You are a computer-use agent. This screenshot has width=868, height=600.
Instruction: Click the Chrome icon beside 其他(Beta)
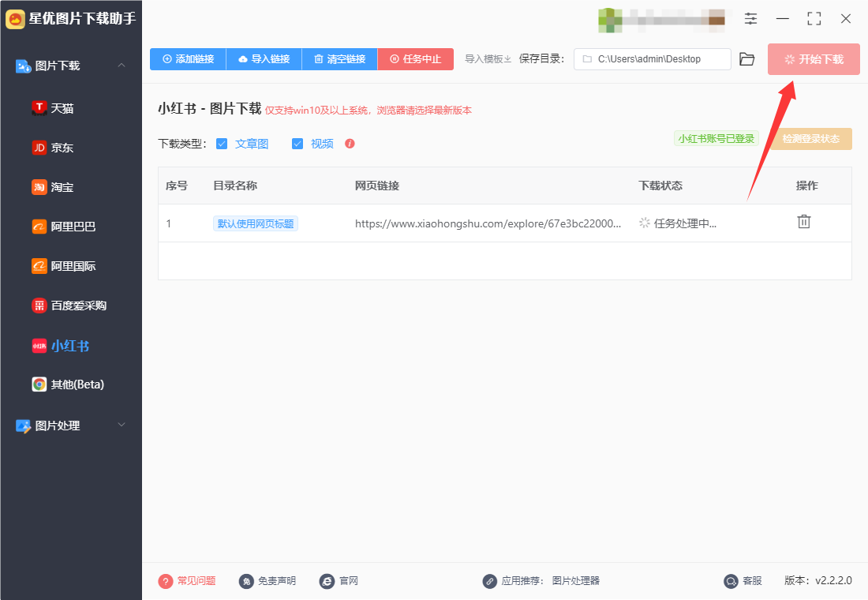point(39,384)
